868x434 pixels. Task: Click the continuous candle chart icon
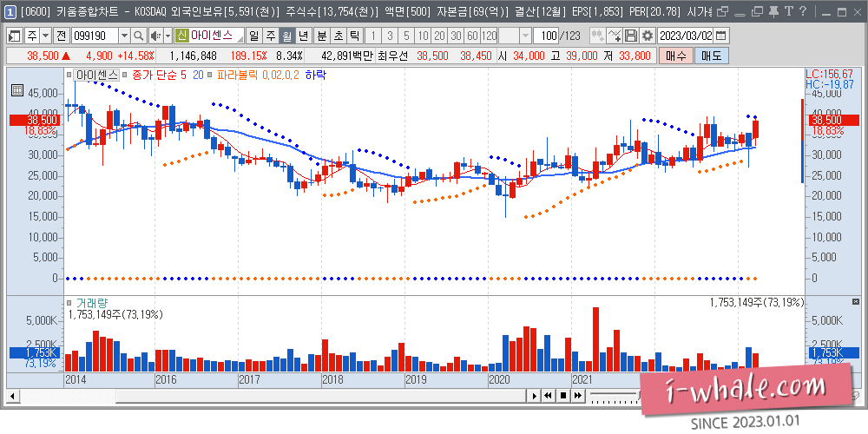[598, 36]
